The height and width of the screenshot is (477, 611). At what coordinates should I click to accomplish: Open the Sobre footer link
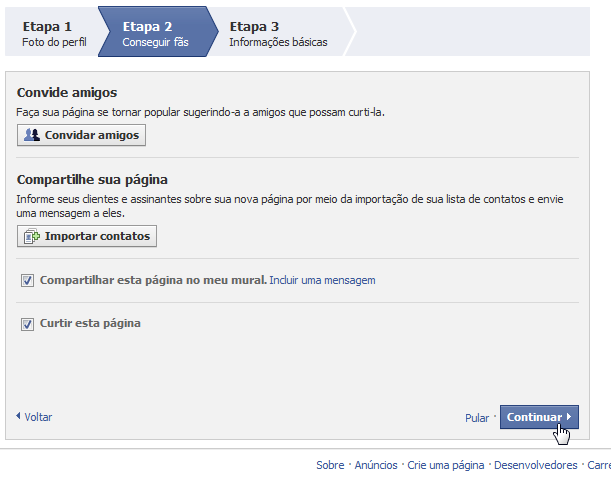coord(330,465)
